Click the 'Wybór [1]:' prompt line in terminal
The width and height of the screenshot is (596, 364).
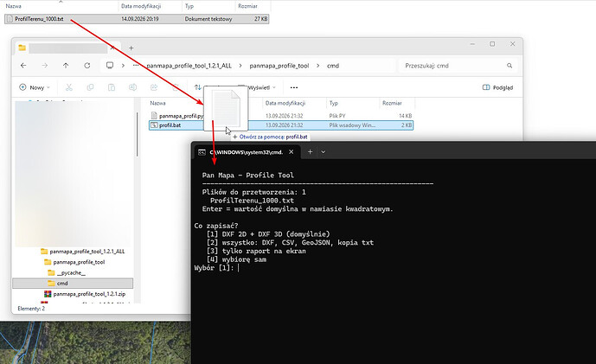coord(216,268)
